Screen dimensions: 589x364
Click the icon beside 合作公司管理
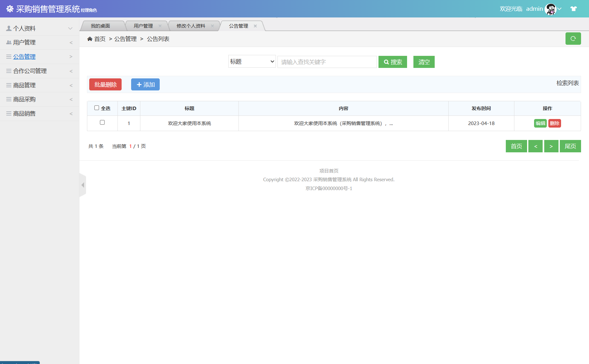(x=8, y=71)
